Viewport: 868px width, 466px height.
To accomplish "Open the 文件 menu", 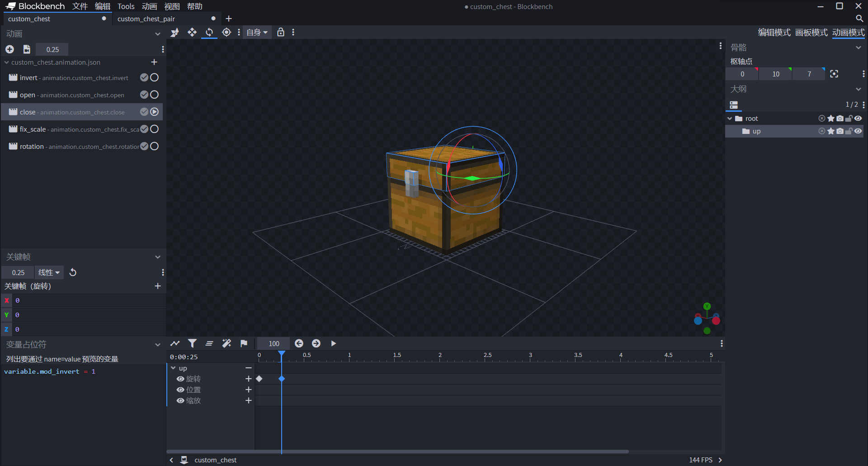I will [80, 6].
